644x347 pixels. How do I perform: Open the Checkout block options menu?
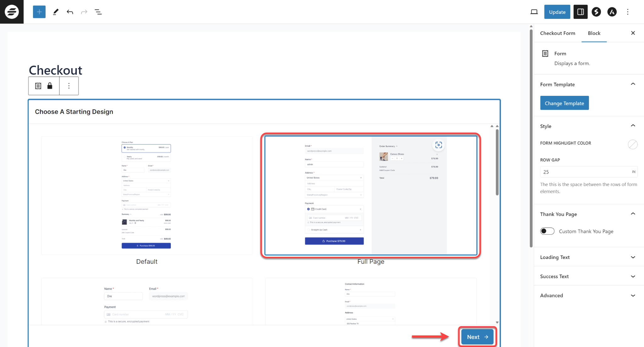[x=69, y=86]
